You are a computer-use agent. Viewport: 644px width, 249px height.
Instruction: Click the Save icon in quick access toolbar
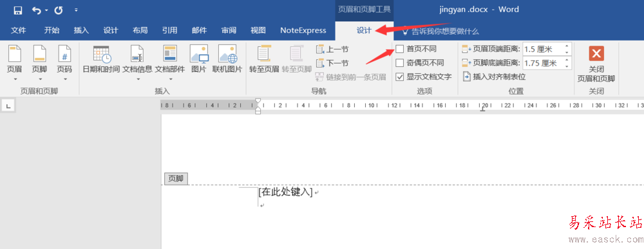pos(17,11)
